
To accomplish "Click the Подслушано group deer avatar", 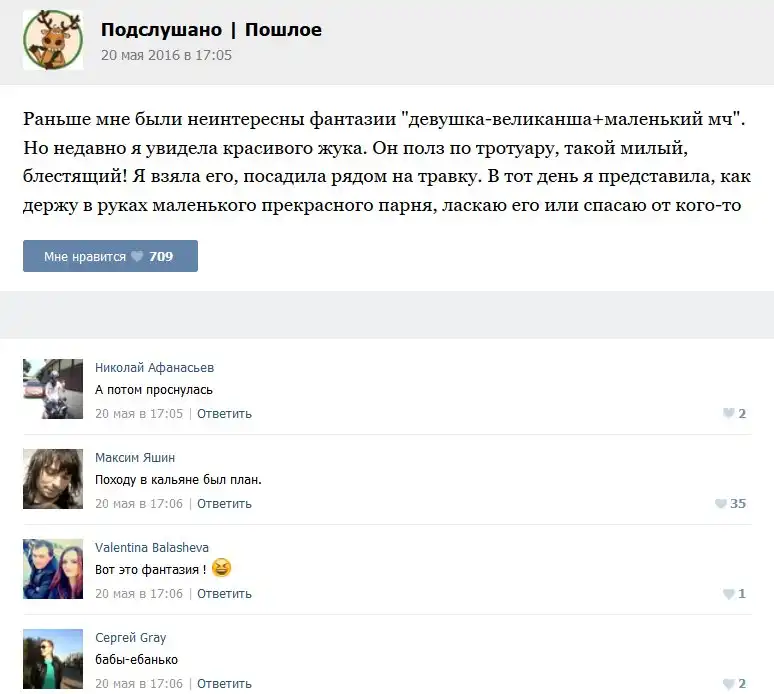I will pyautogui.click(x=53, y=40).
